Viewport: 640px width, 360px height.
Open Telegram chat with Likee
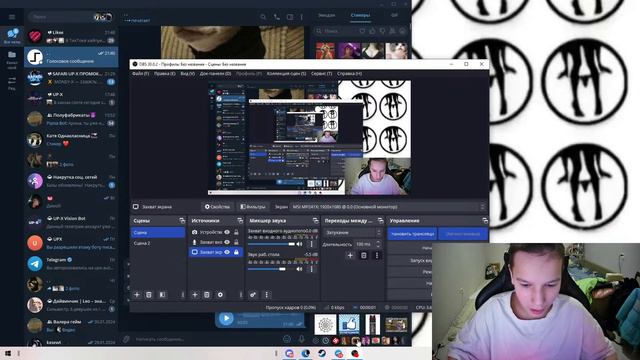[71, 36]
